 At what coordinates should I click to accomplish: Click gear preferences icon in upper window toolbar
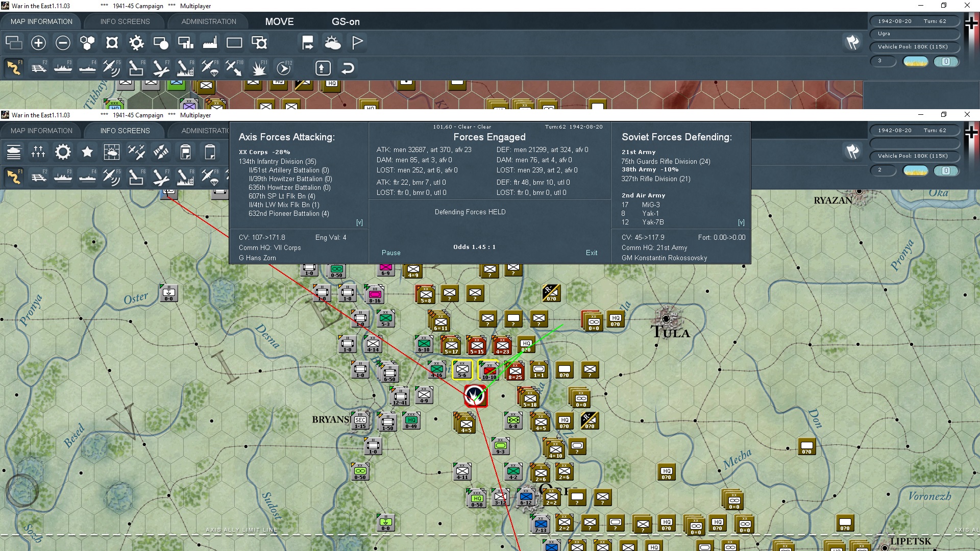pyautogui.click(x=136, y=43)
